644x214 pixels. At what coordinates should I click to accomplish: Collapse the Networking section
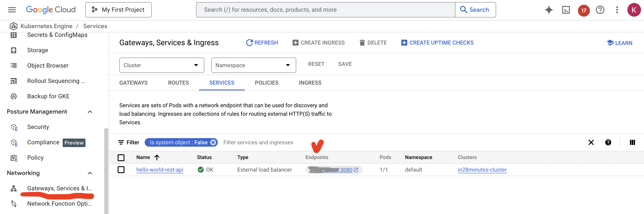click(x=90, y=173)
